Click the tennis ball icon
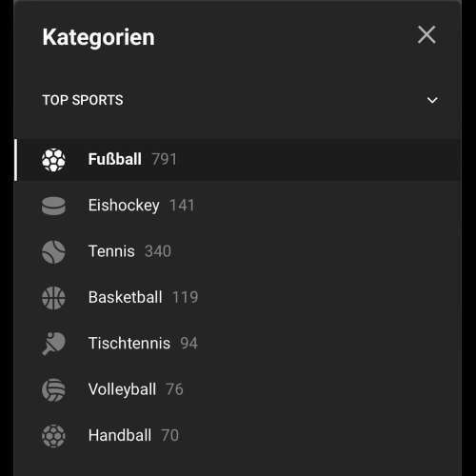 click(x=53, y=252)
